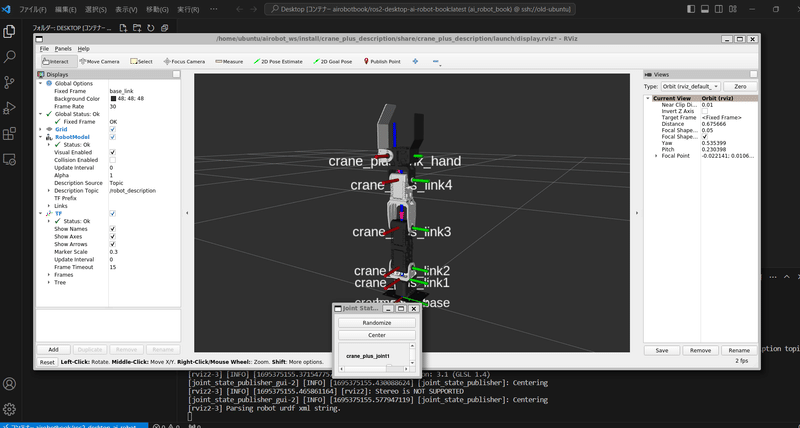Image resolution: width=800 pixels, height=428 pixels.
Task: Click the VS Code back navigation arrow
Action: pos(239,9)
